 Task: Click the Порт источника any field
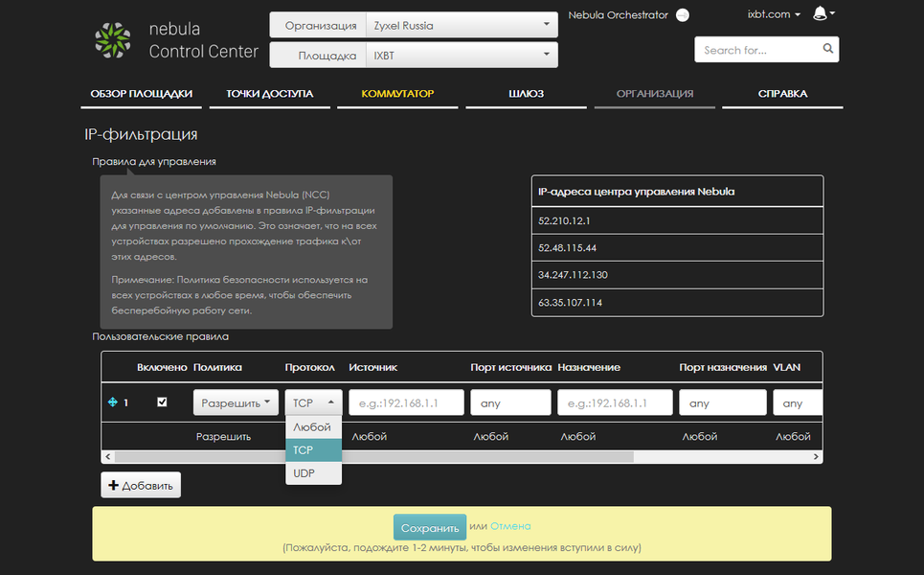pos(510,402)
